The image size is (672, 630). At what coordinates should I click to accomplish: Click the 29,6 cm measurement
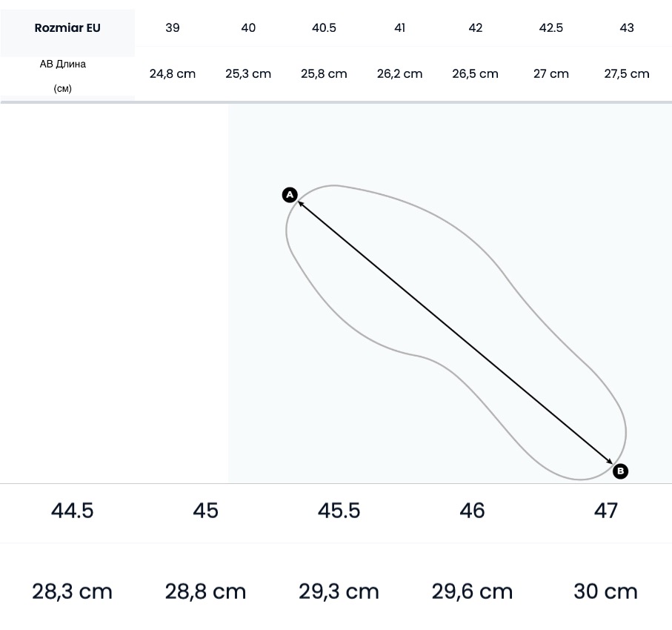[472, 591]
